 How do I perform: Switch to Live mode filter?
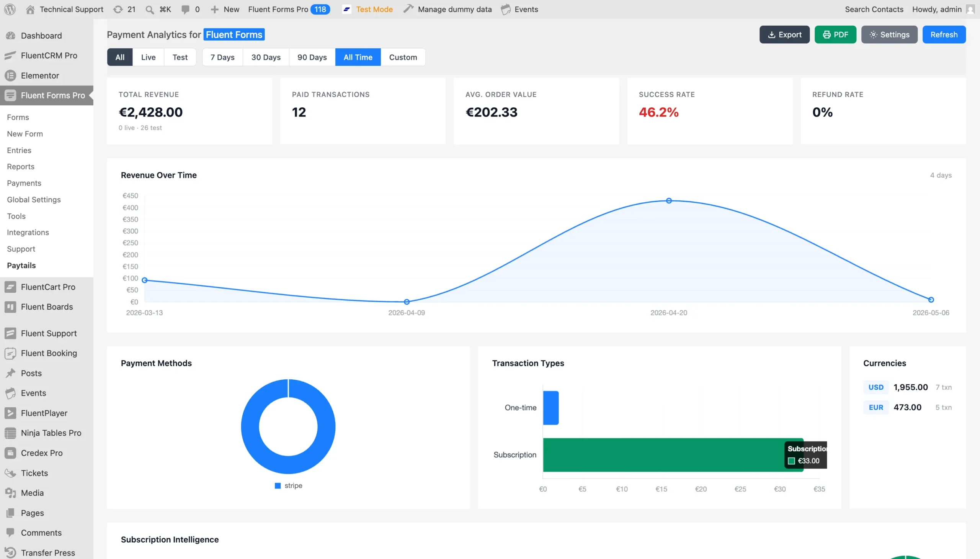pyautogui.click(x=148, y=57)
